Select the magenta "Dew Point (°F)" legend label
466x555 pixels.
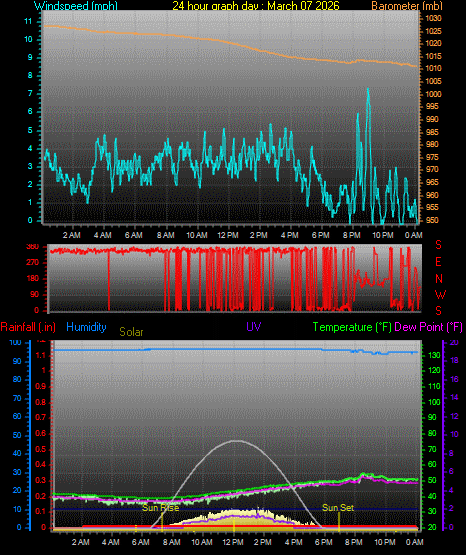pos(428,327)
